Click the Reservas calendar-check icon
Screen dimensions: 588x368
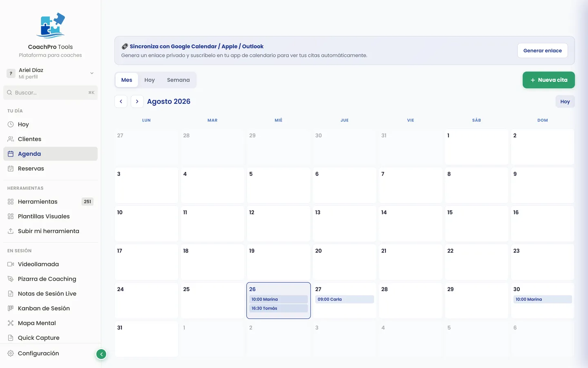(x=11, y=168)
